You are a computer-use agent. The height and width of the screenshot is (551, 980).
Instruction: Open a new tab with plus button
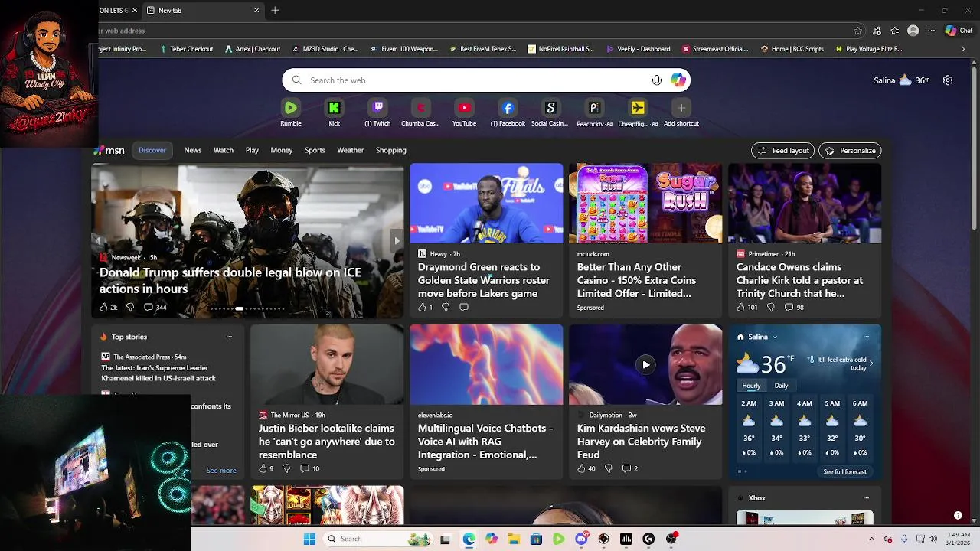(x=275, y=10)
